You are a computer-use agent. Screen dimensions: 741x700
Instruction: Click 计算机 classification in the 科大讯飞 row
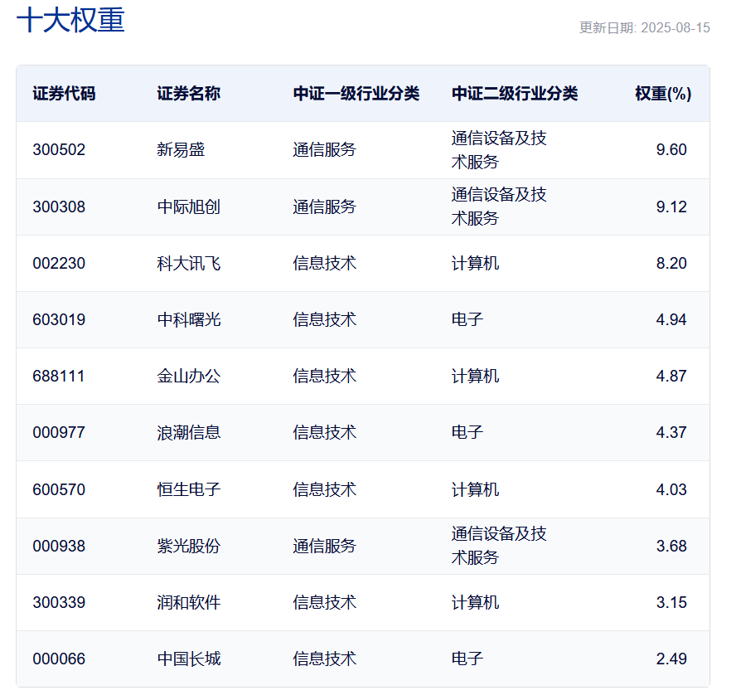pos(474,263)
